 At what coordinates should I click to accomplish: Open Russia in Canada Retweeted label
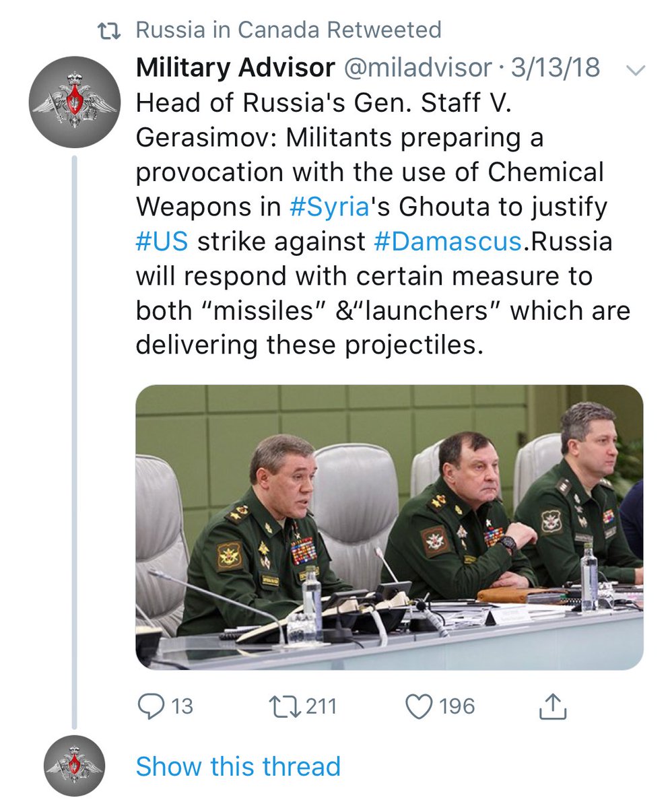(x=288, y=30)
